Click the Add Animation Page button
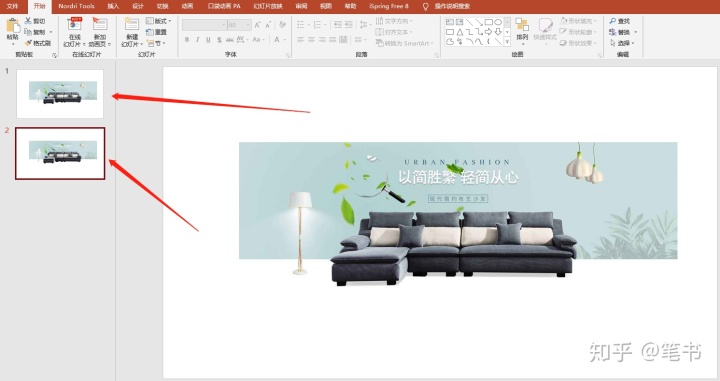 100,32
